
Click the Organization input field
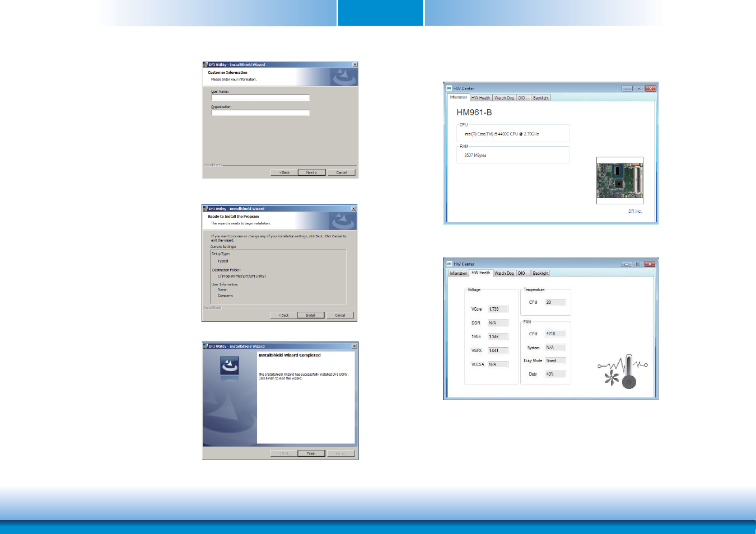(260, 113)
